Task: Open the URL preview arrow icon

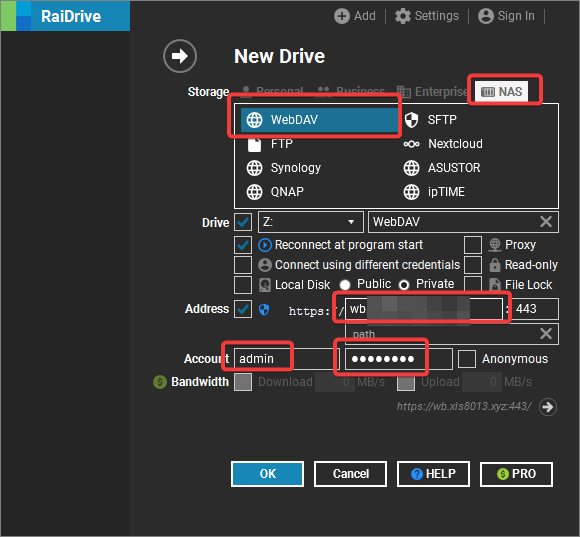Action: [548, 407]
